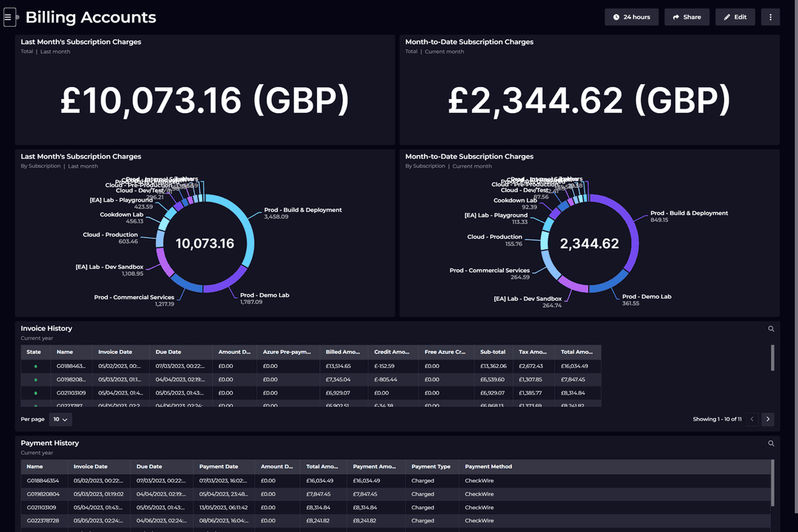Viewport: 798px width, 532px height.
Task: Go to next page of Invoice History
Action: [768, 419]
